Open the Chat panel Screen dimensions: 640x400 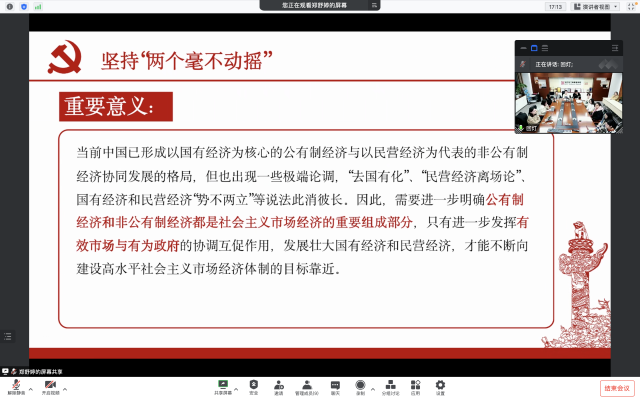coord(335,384)
